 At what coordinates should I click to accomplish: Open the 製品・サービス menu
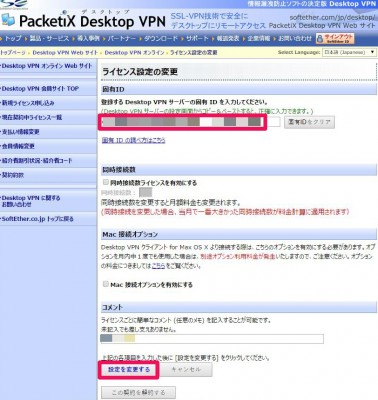pos(49,39)
